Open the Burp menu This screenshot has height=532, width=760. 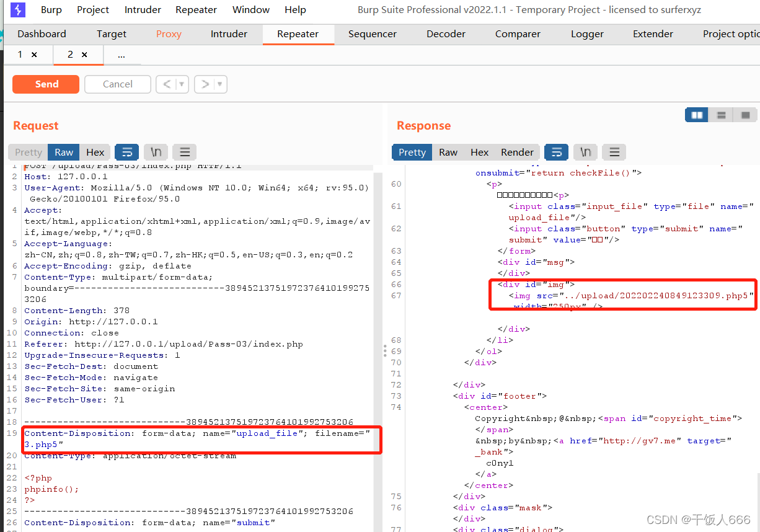(51, 10)
